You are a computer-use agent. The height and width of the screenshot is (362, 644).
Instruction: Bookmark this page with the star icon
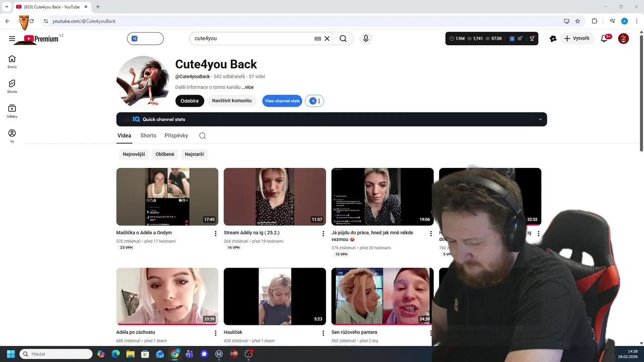click(x=578, y=21)
